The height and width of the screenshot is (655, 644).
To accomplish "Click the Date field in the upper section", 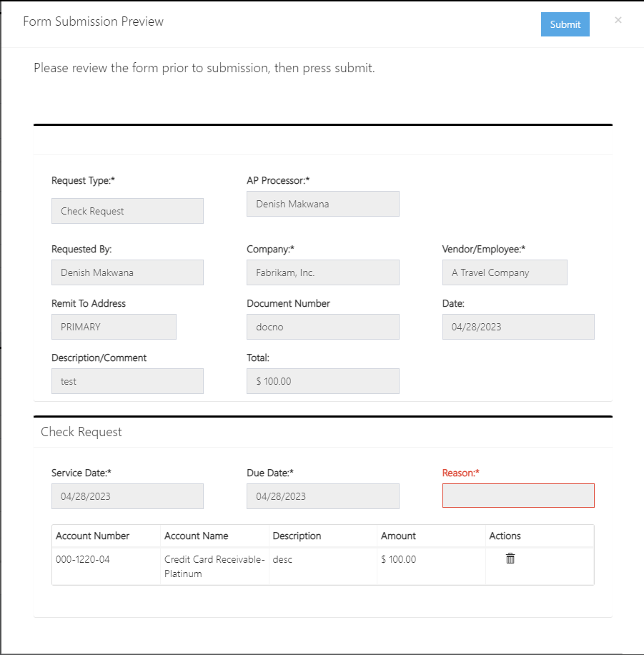I will point(518,327).
